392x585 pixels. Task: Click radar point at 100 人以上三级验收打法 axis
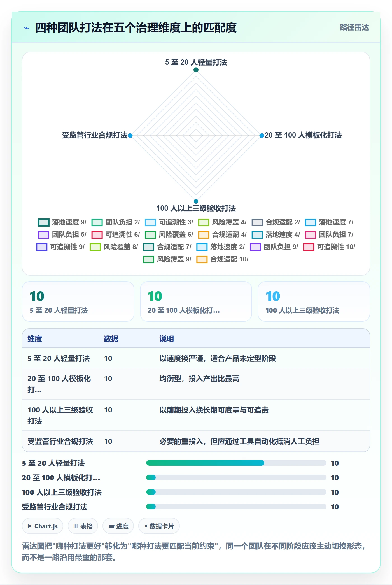tap(196, 201)
